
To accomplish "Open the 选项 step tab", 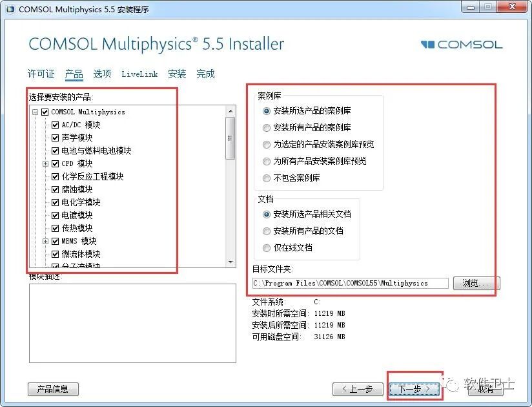I will coord(102,74).
